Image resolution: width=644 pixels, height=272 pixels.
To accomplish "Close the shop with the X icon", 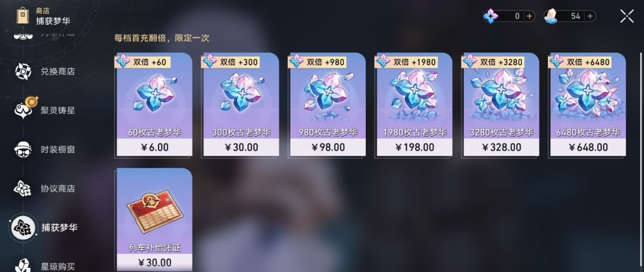I will (x=626, y=16).
